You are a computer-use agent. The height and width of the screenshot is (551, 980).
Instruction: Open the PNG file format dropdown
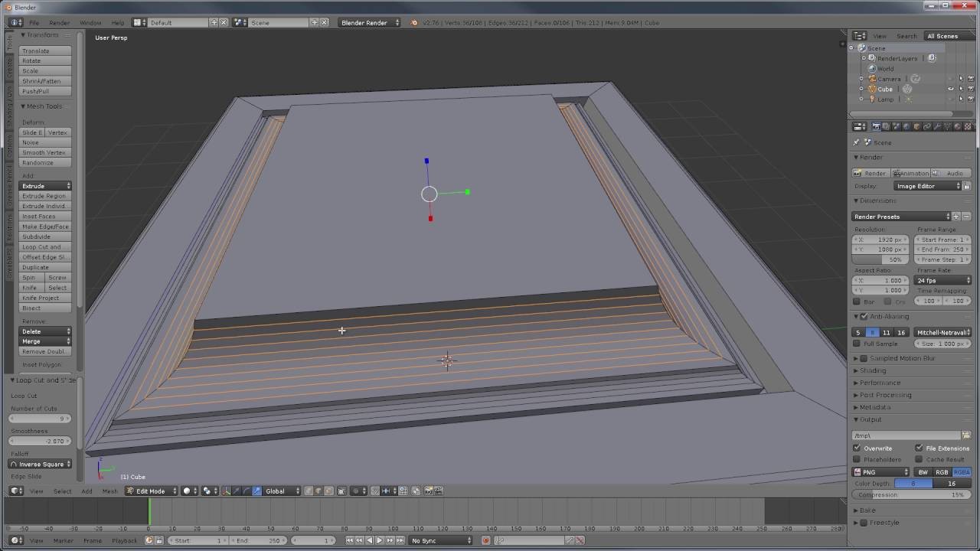[x=881, y=472]
